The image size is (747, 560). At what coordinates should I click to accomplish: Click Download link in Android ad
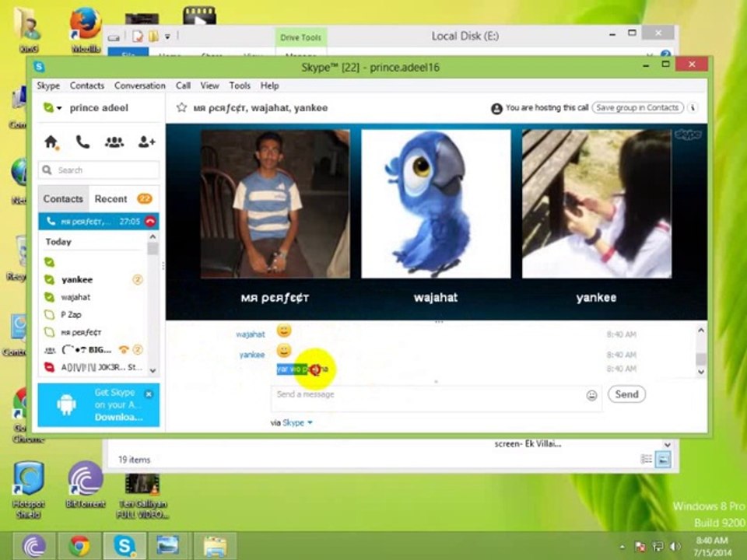pyautogui.click(x=118, y=417)
